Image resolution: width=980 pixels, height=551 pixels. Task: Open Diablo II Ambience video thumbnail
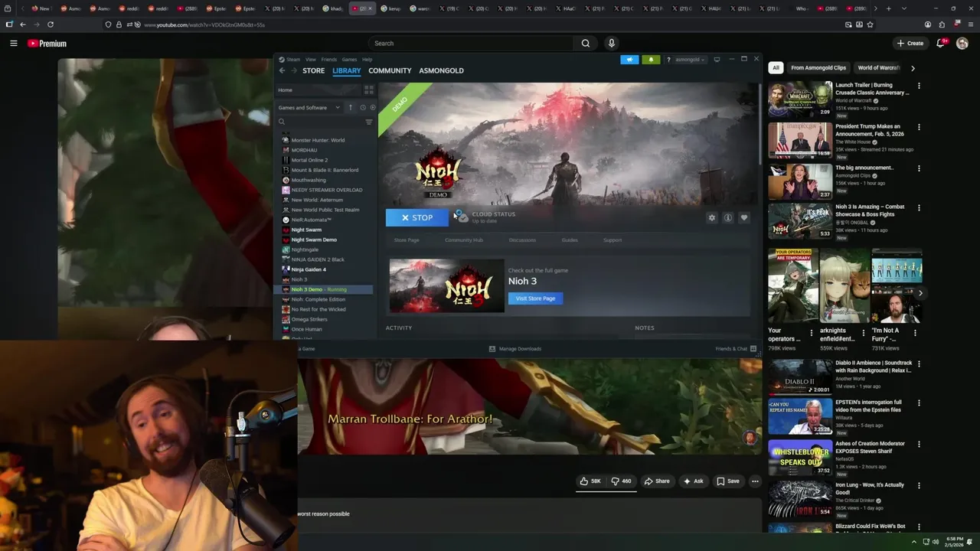coord(800,376)
